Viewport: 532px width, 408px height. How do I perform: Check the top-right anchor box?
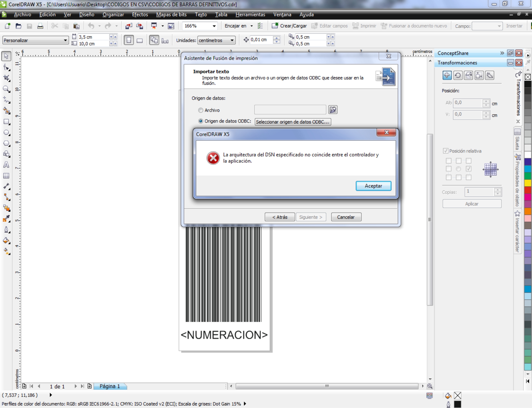(469, 161)
